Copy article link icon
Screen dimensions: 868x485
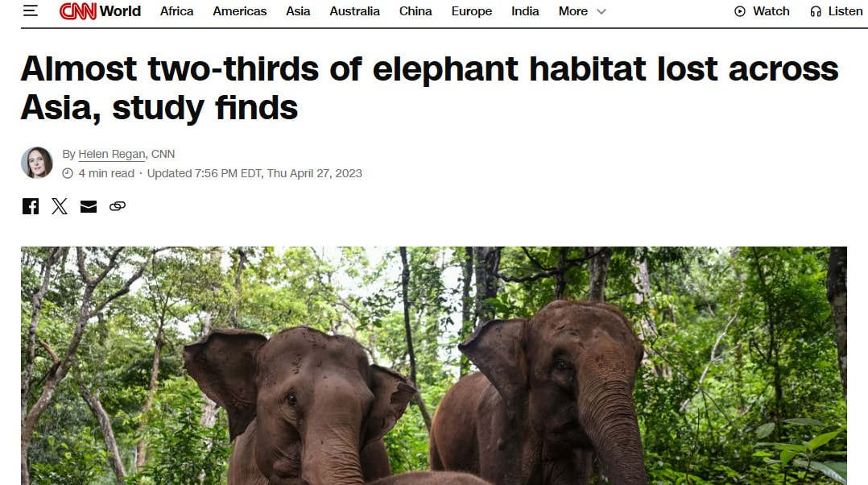118,206
